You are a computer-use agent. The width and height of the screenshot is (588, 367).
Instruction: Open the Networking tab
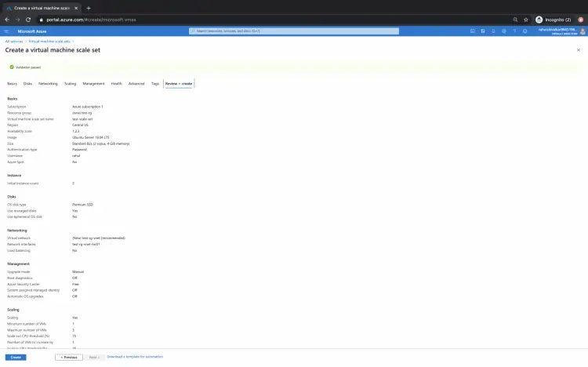click(x=48, y=83)
